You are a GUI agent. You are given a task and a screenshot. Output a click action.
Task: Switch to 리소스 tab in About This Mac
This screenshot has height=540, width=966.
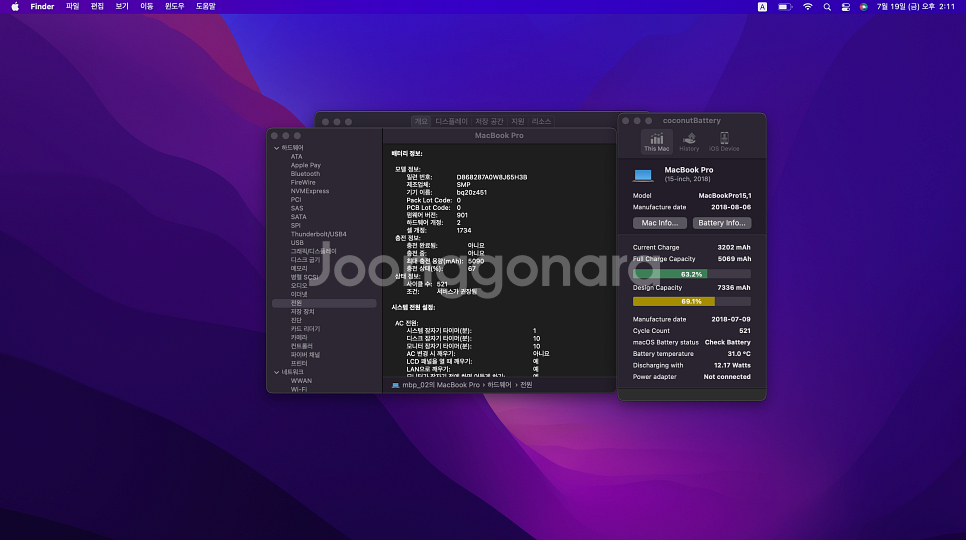pos(541,121)
